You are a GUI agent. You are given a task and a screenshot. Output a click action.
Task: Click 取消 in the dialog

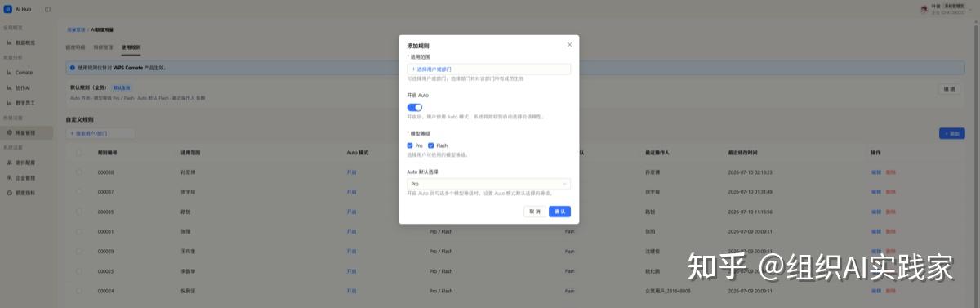pos(535,211)
